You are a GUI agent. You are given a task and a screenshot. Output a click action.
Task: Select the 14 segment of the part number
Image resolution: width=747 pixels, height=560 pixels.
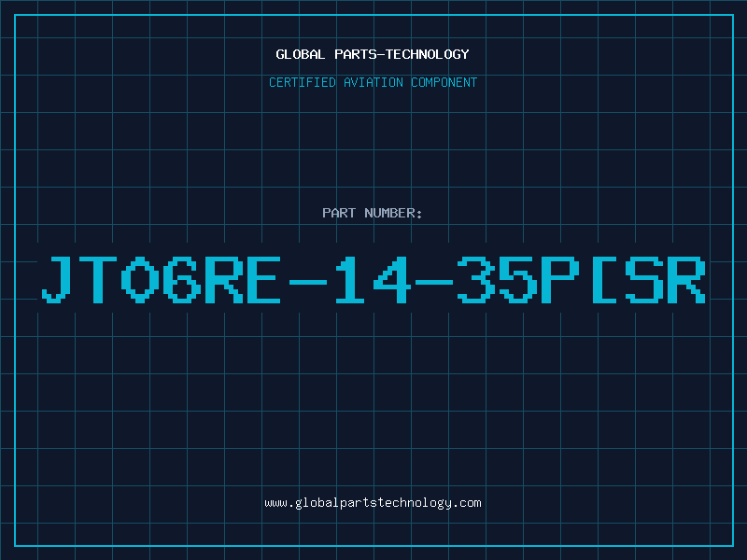[x=372, y=279]
